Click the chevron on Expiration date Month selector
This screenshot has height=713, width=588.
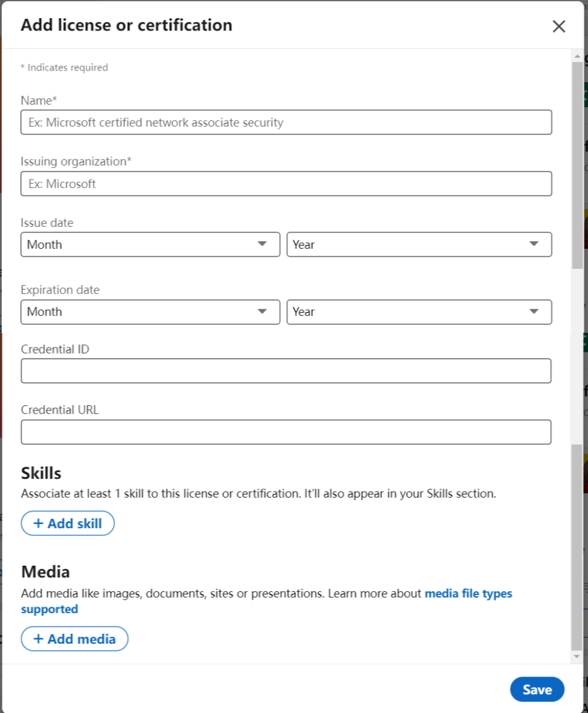[261, 311]
